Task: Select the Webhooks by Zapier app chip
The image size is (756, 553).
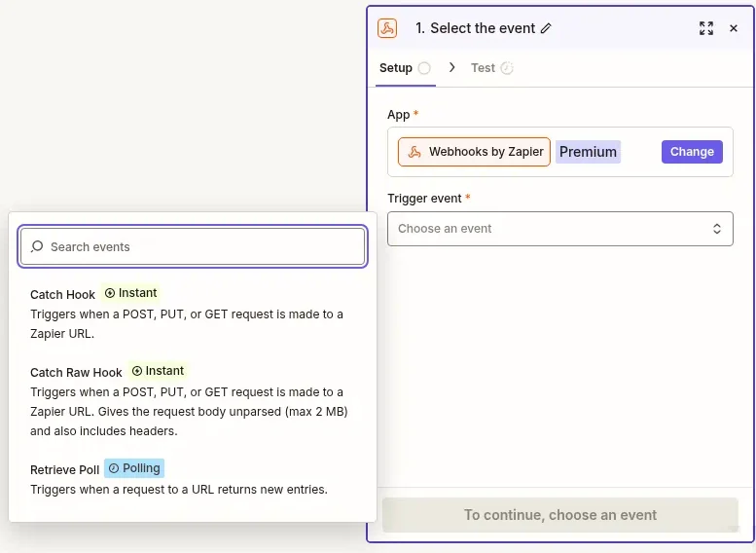Action: [x=474, y=152]
